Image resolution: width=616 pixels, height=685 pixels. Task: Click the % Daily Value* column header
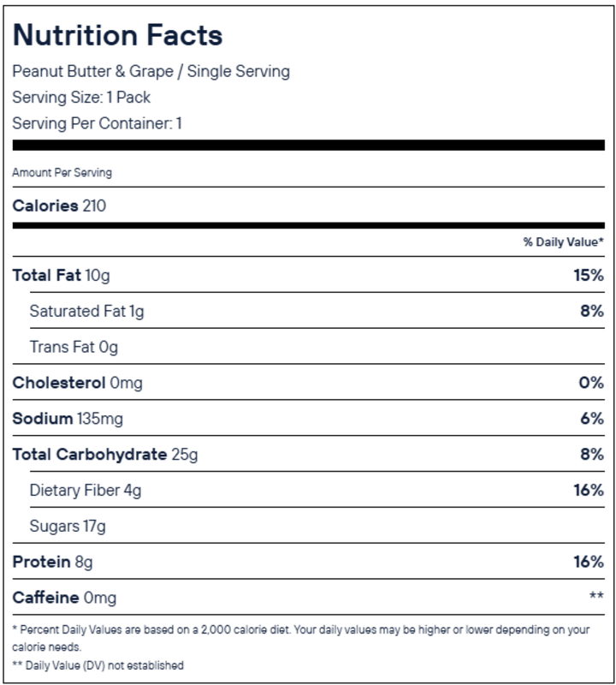click(563, 242)
